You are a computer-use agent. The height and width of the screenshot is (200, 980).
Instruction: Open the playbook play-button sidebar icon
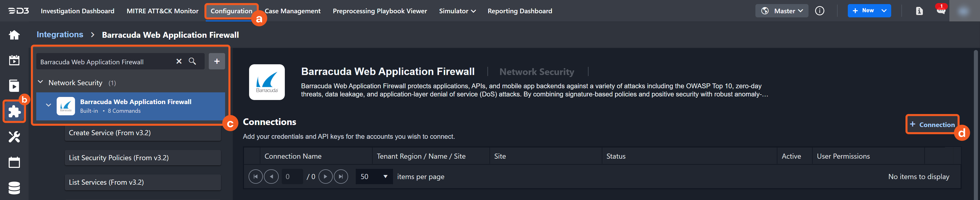tap(14, 86)
